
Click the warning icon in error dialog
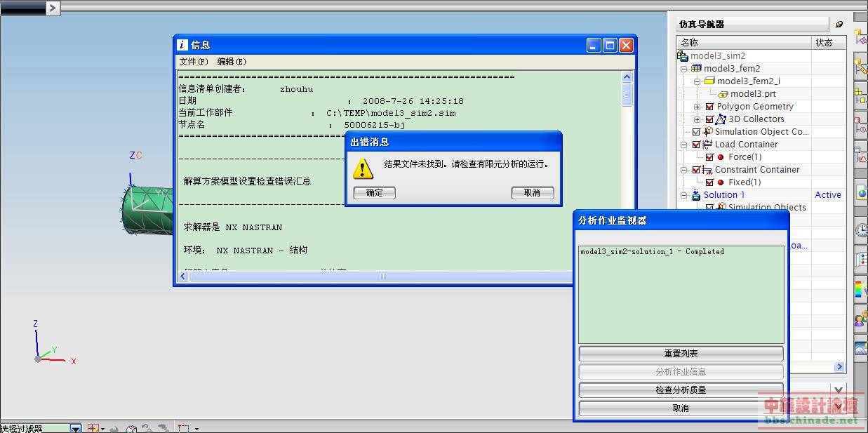click(363, 168)
